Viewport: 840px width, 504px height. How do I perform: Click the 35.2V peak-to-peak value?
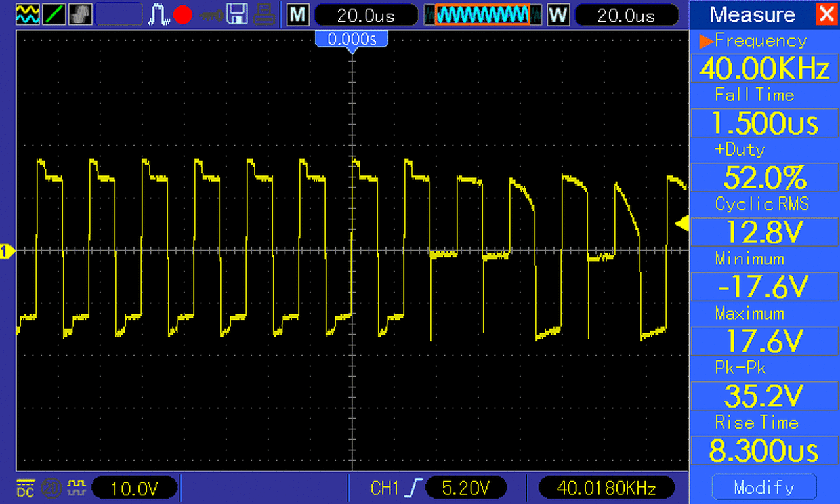tap(765, 395)
